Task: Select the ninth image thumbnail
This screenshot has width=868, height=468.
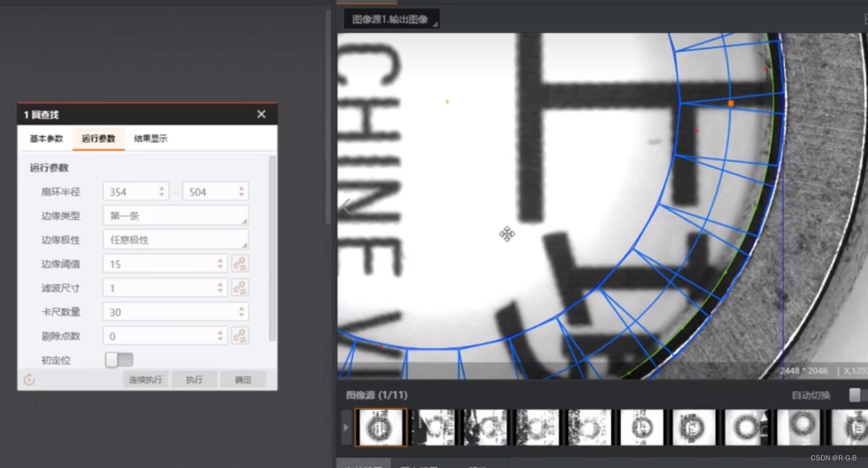Action: (799, 427)
